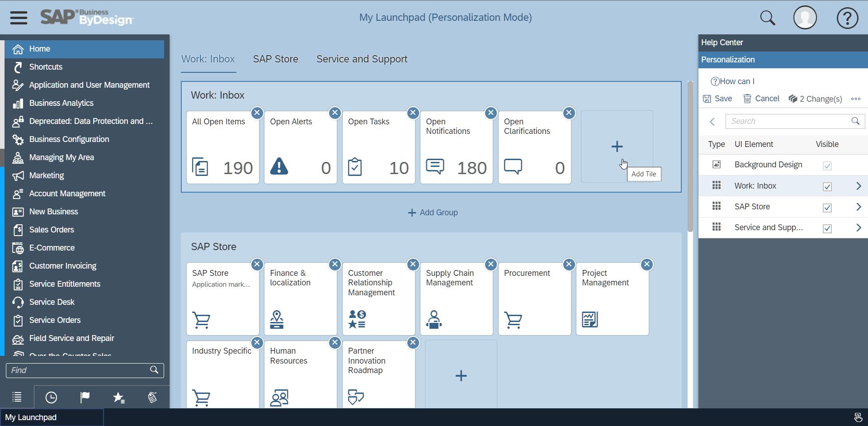The image size is (868, 426).
Task: Save the personalization changes
Action: [717, 99]
